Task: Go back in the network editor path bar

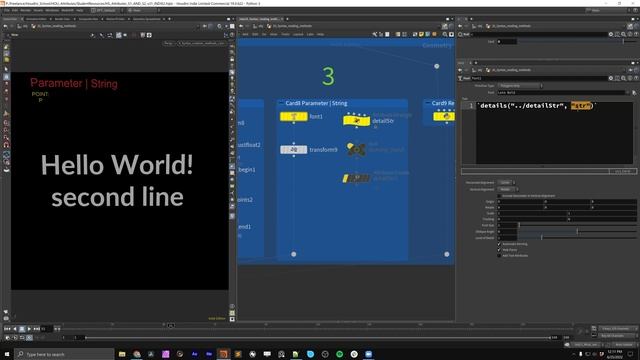Action: click(x=241, y=26)
